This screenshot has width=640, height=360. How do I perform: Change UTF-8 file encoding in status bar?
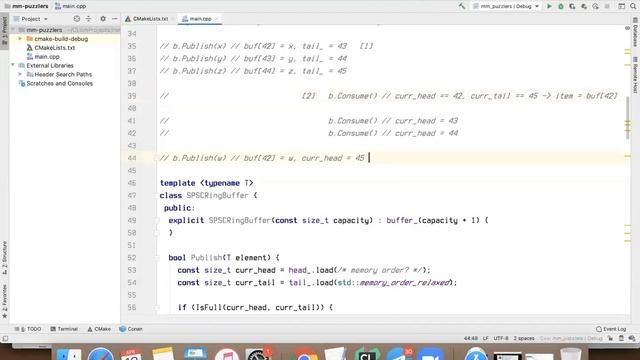point(501,338)
